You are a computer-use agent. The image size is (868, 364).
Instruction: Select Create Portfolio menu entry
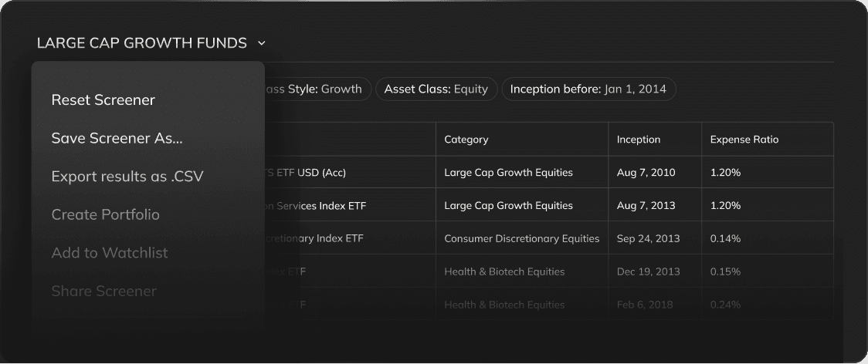105,214
